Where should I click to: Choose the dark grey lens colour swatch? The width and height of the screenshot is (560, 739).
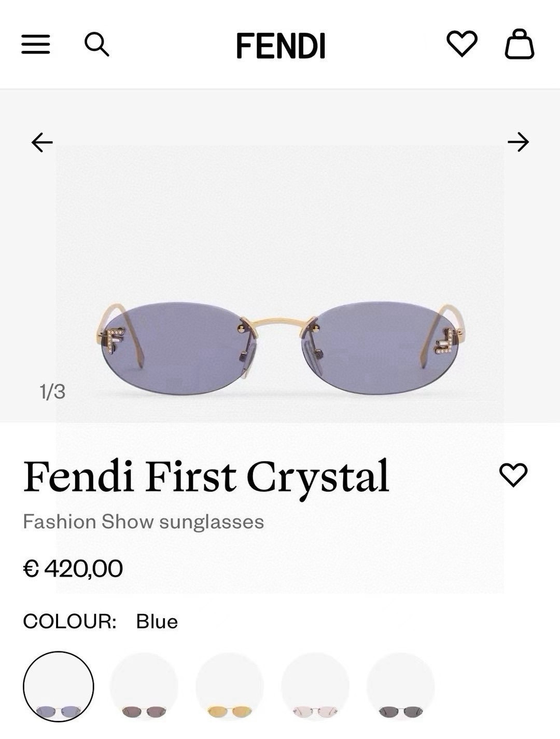tap(400, 687)
